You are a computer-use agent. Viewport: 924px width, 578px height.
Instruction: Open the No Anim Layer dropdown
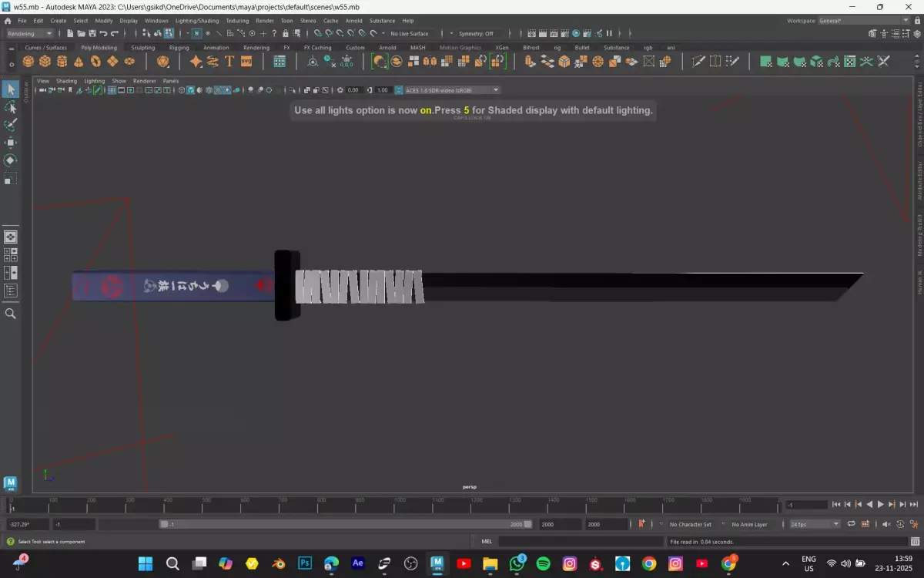(749, 524)
